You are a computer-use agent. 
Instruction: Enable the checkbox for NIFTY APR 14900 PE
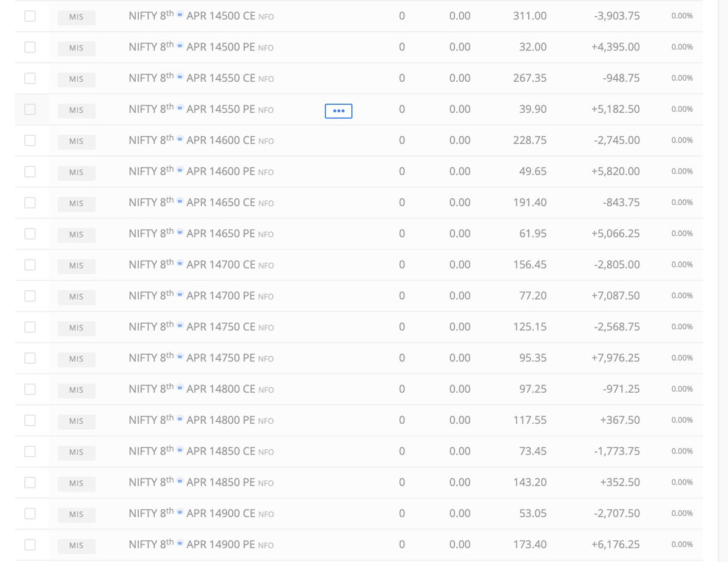30,545
